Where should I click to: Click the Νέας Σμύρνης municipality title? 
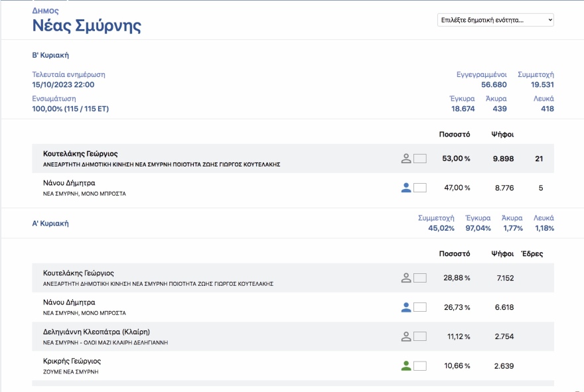(x=86, y=27)
